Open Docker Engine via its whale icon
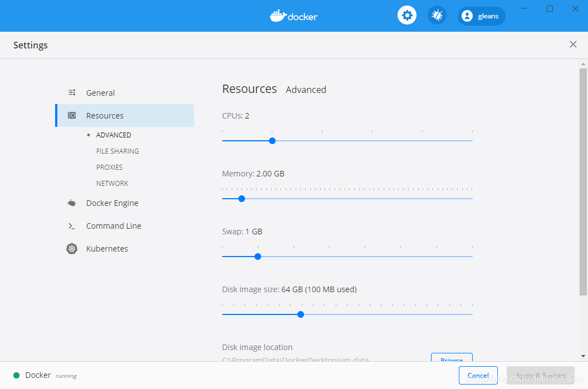 [72, 203]
